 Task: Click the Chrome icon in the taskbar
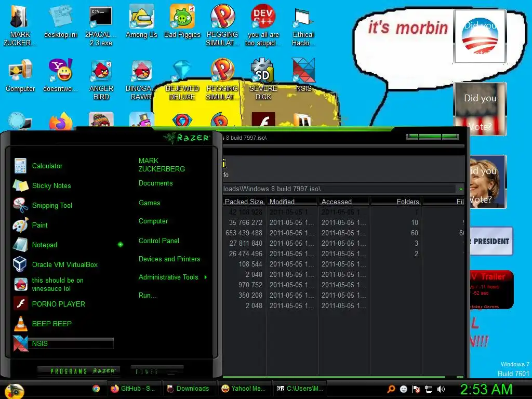[x=96, y=389]
